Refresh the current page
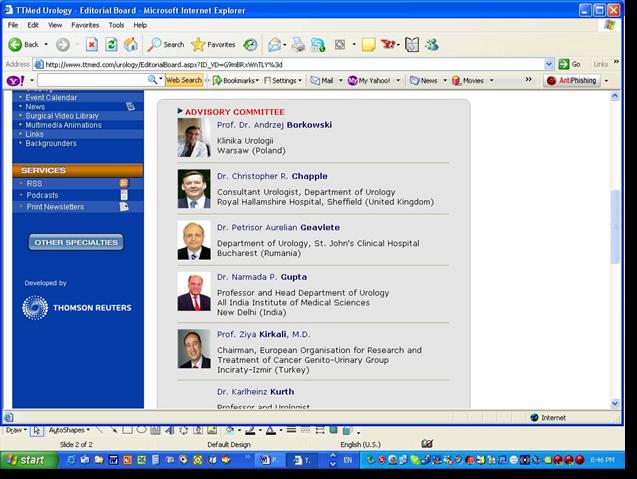The width and height of the screenshot is (637, 479). pos(111,45)
